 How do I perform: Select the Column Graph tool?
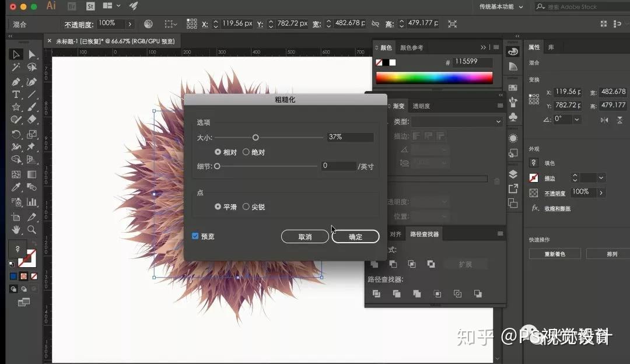tap(32, 202)
